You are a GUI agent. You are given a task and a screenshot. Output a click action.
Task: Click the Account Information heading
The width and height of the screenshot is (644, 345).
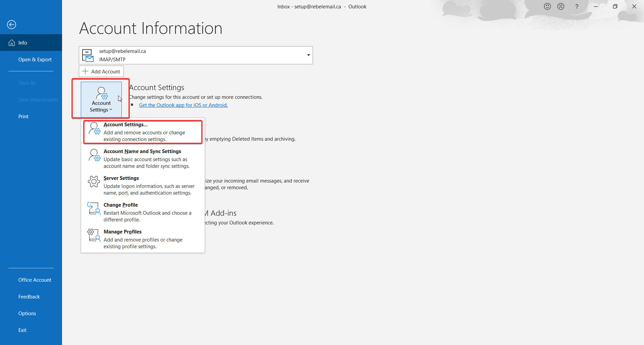151,28
